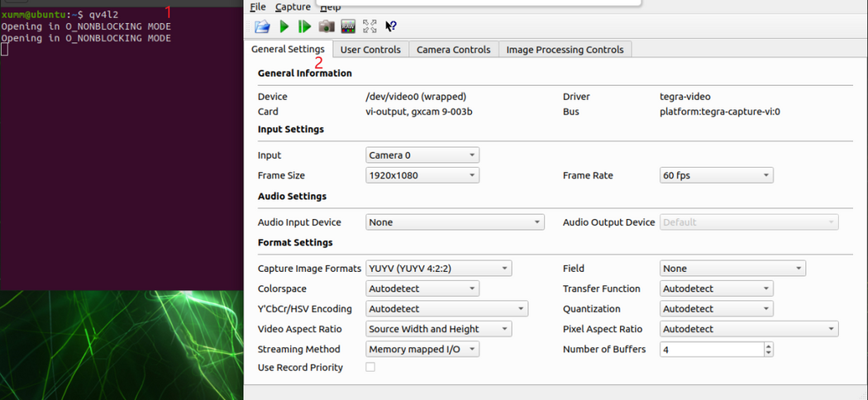Screen dimensions: 868x400
Task: Click the open device folder icon
Action: pos(262,27)
